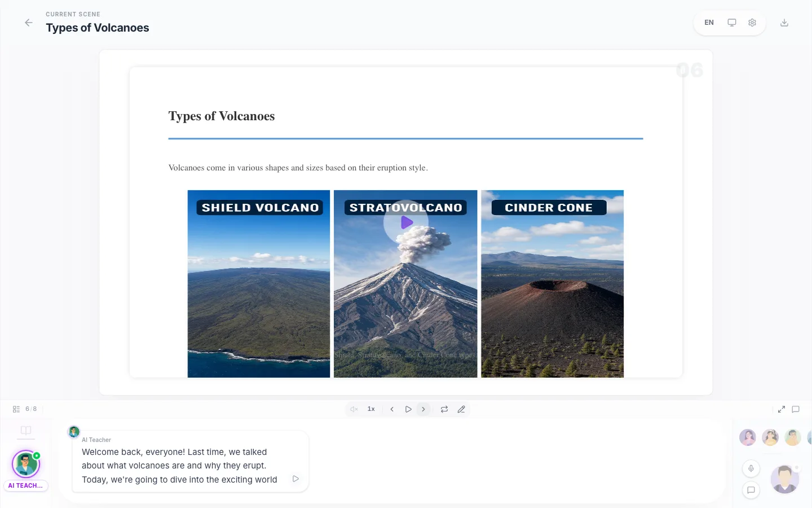Image resolution: width=812 pixels, height=508 pixels.
Task: Select the Cinder Cone image
Action: click(552, 284)
